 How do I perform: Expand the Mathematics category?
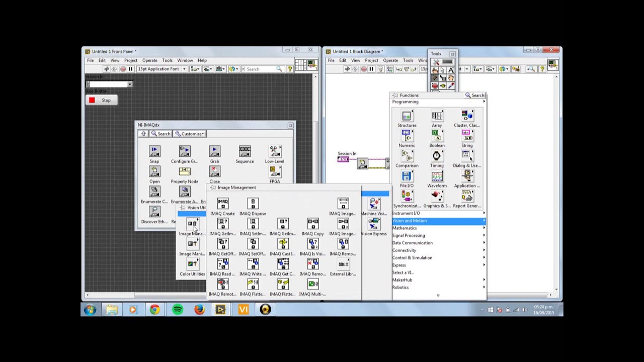coord(438,228)
